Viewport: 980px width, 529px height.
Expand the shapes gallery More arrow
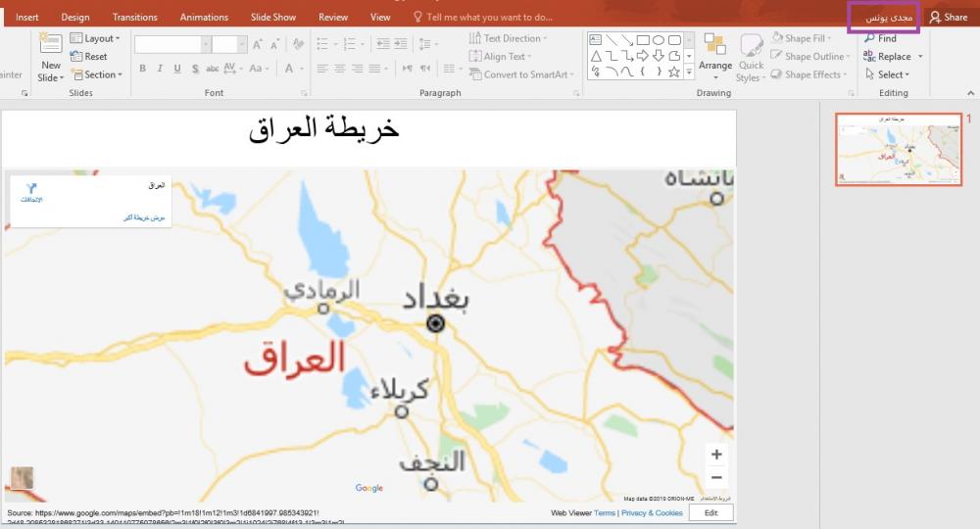pos(689,72)
